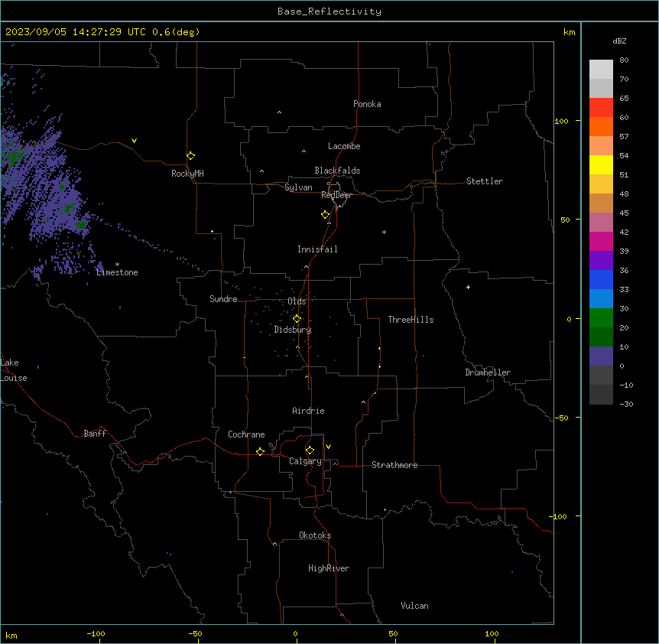Click the RockyMH label

tap(187, 174)
